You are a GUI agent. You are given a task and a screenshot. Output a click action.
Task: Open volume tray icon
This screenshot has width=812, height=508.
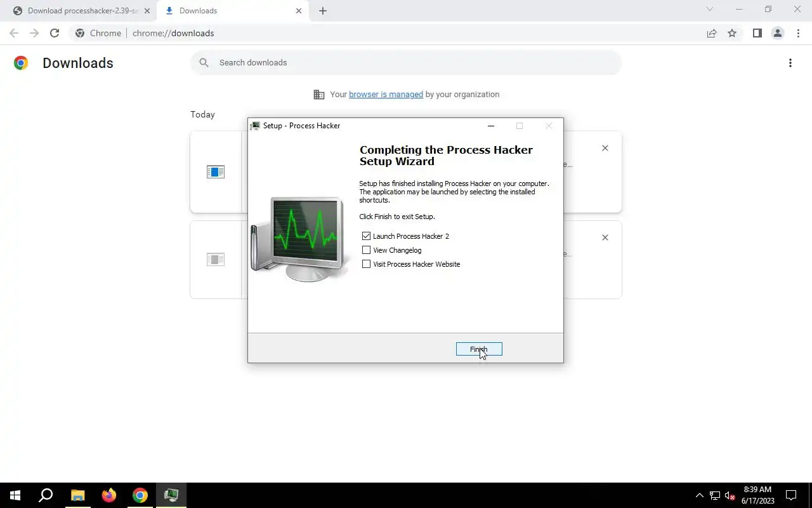(x=730, y=495)
